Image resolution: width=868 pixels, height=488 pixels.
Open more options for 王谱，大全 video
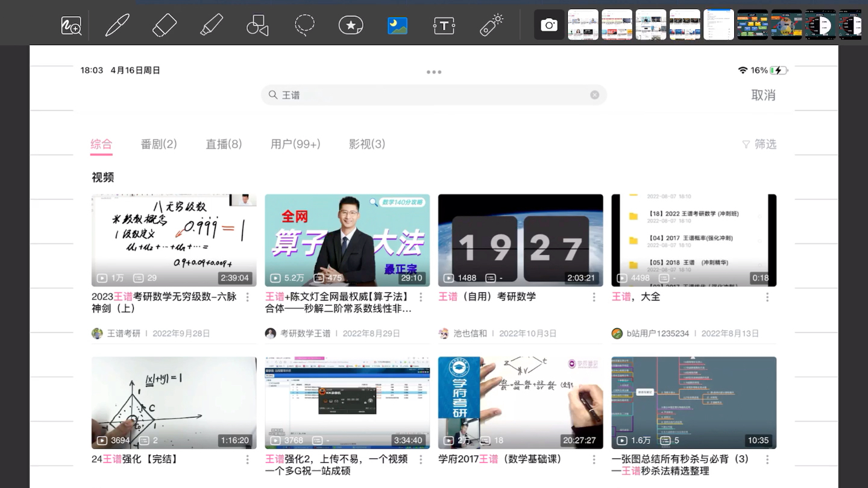click(767, 297)
